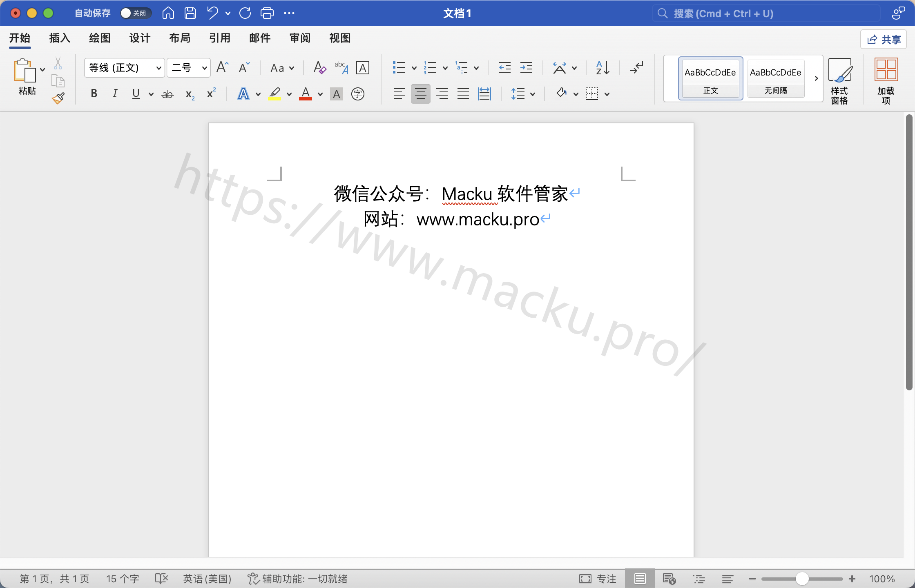Center align the paragraph
Image resolution: width=915 pixels, height=588 pixels.
pyautogui.click(x=420, y=94)
